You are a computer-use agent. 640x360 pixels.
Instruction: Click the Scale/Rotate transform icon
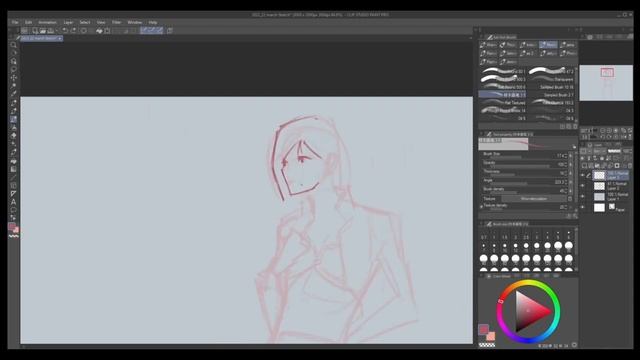pyautogui.click(x=107, y=31)
